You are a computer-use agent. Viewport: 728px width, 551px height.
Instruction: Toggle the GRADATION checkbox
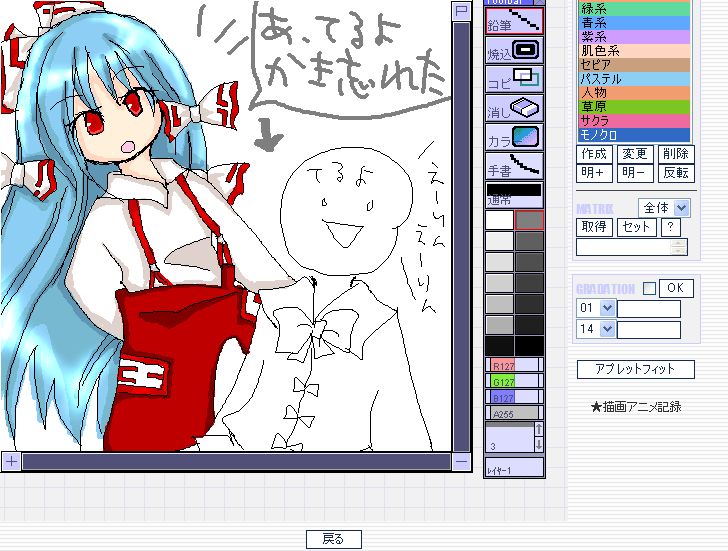tap(650, 289)
